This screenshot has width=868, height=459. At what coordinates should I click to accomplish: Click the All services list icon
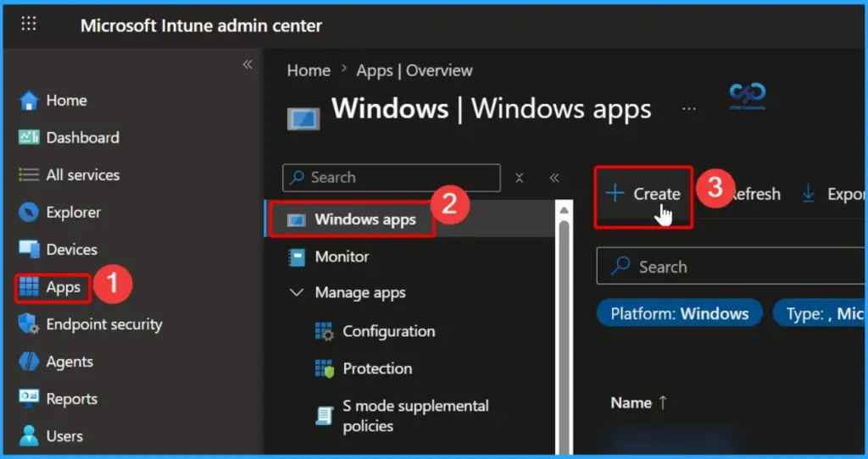pos(29,174)
